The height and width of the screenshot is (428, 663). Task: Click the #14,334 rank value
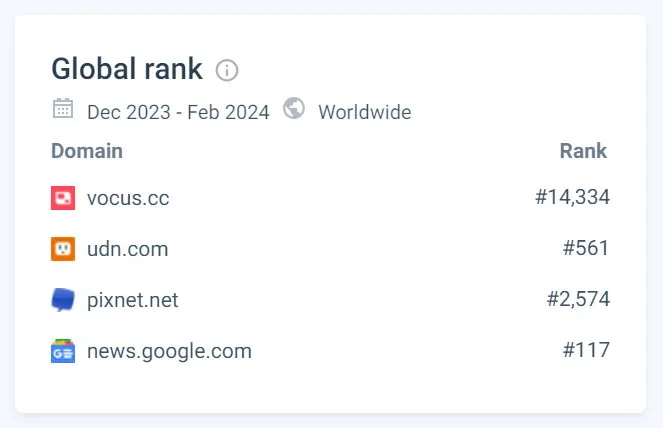572,198
